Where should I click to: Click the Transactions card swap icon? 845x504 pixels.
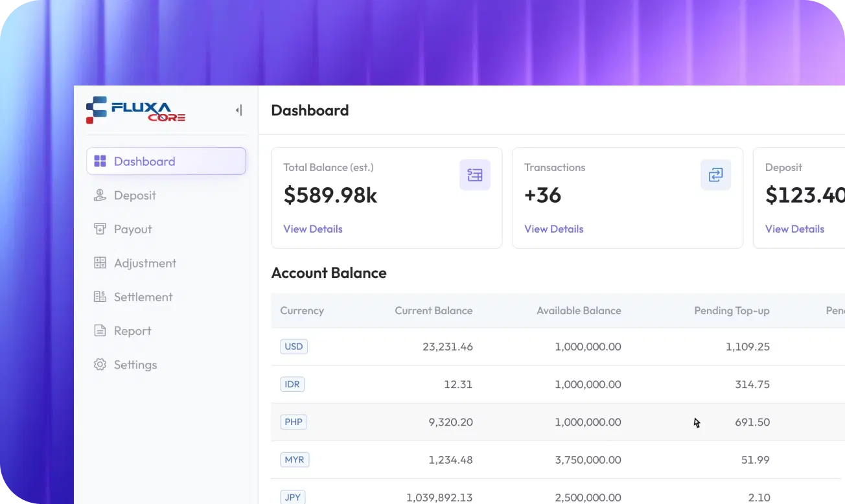tap(716, 175)
